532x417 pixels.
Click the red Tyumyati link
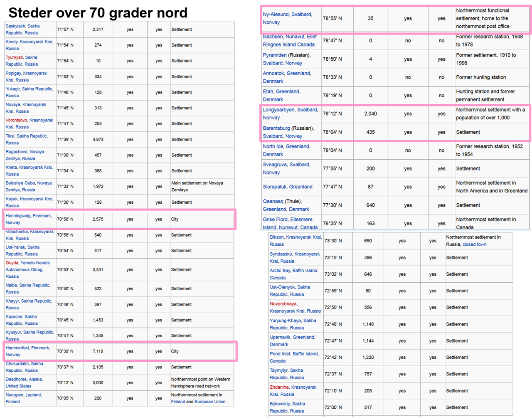coord(15,57)
